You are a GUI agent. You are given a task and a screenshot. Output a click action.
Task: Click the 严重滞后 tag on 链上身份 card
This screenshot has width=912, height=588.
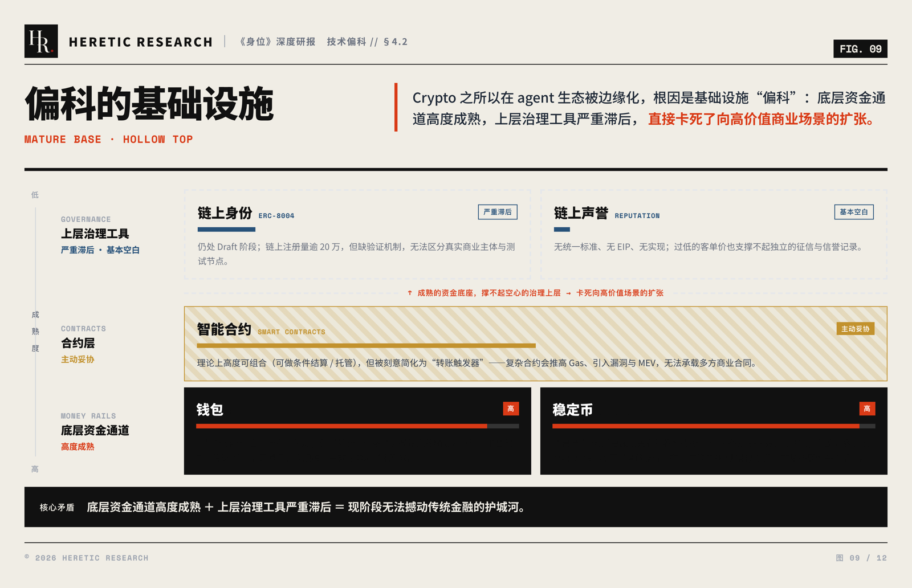tap(498, 212)
